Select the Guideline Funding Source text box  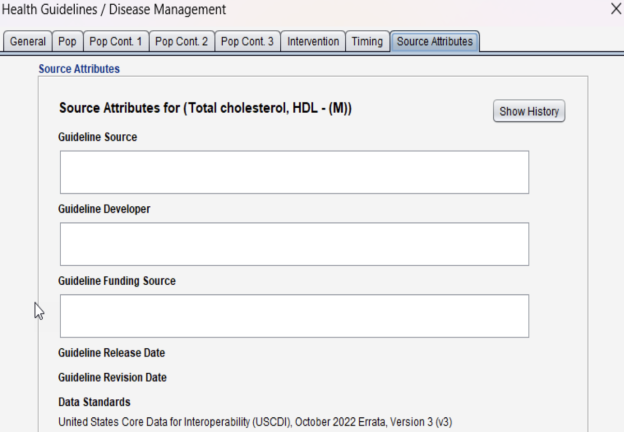[x=294, y=316]
